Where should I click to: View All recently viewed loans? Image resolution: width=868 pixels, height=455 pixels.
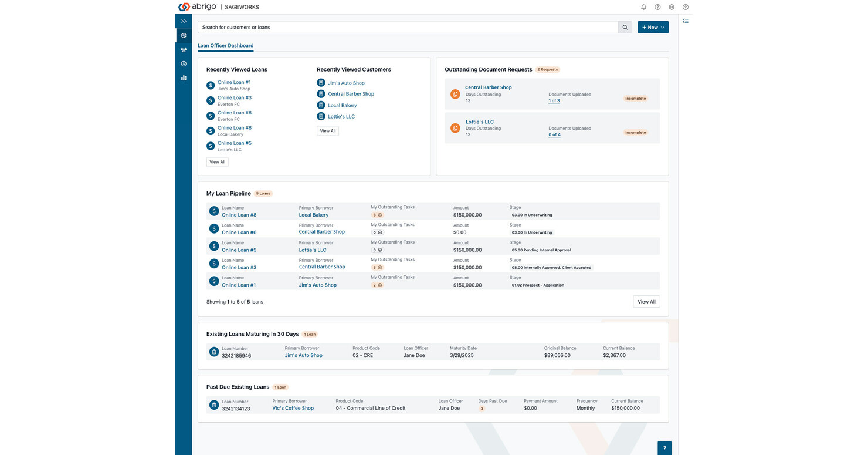(x=217, y=161)
